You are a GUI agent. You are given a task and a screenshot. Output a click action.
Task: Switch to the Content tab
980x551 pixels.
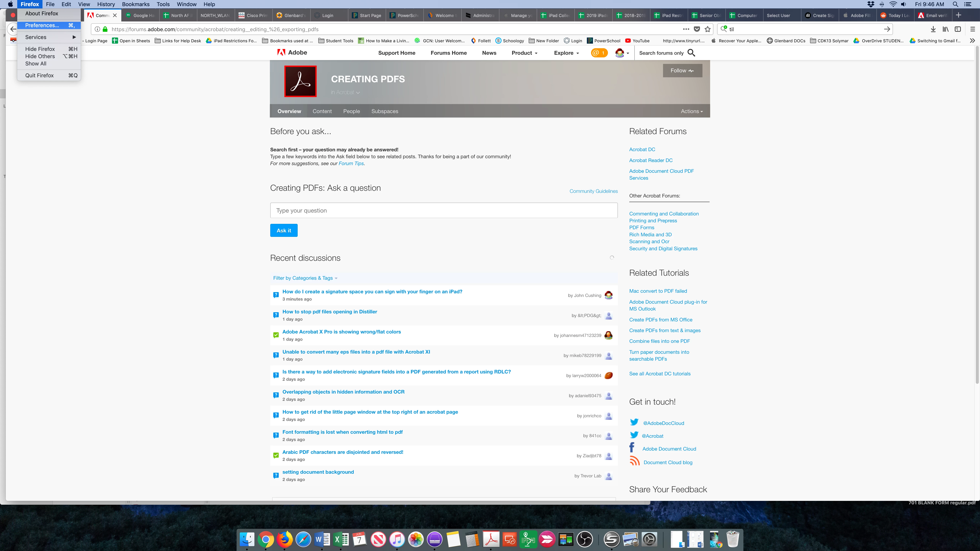pos(322,111)
